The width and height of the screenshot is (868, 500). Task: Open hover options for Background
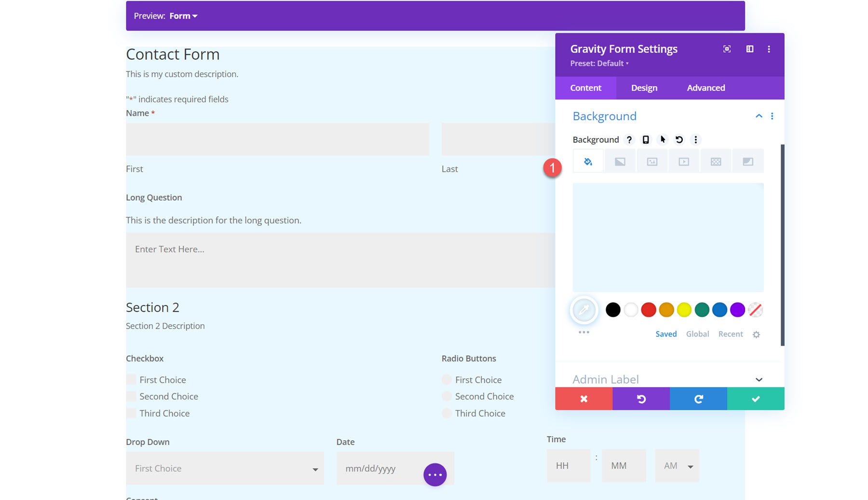(x=663, y=139)
